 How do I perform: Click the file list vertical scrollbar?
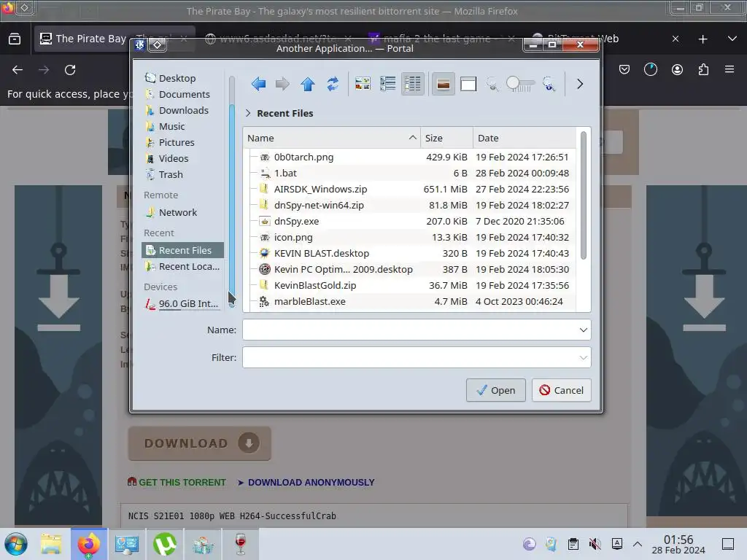pos(583,196)
